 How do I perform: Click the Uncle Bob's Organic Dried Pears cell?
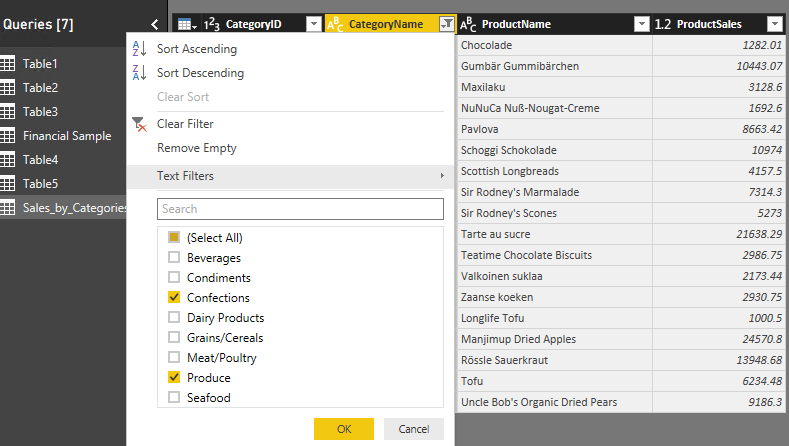555,402
